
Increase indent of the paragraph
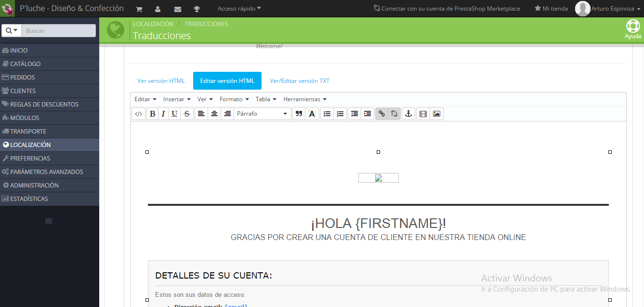(x=368, y=114)
